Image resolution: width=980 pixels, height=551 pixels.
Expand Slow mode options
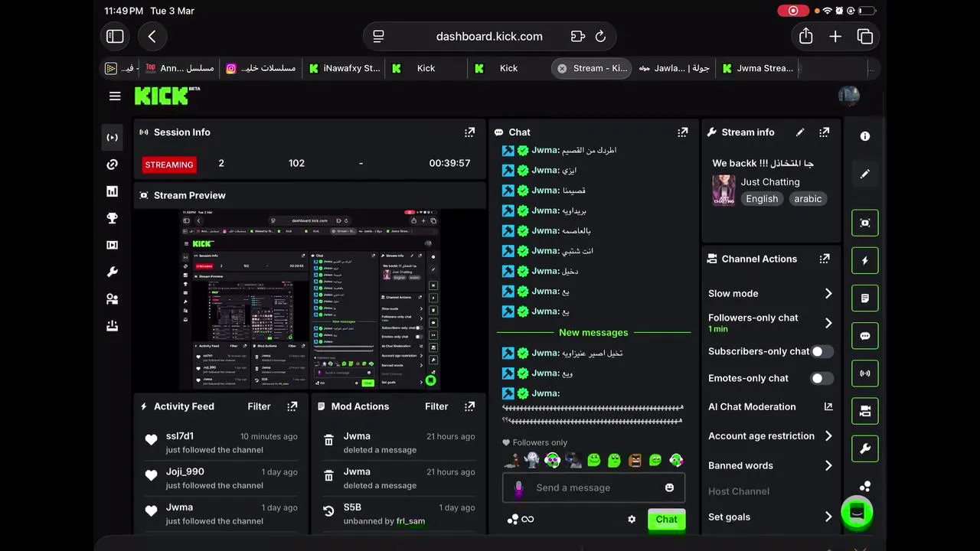[828, 293]
